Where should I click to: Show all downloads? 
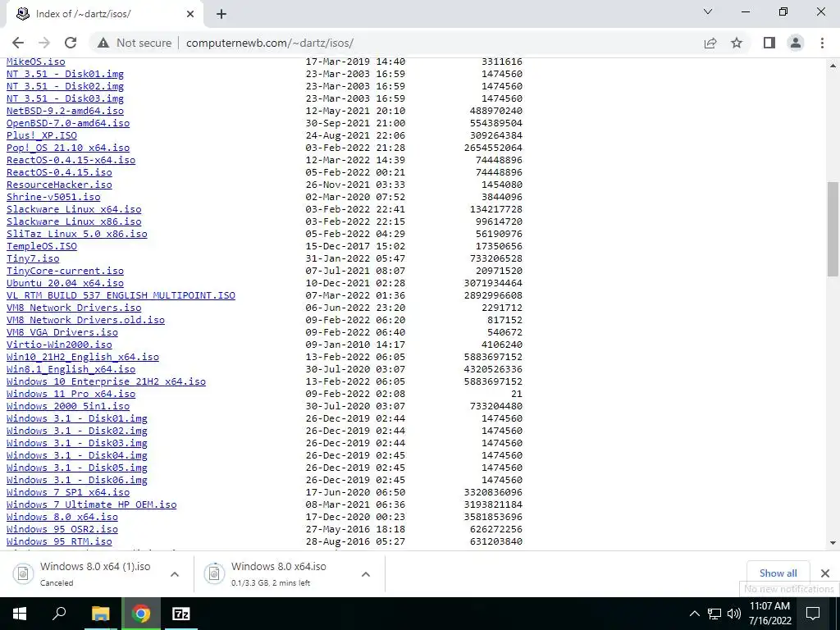coord(778,573)
